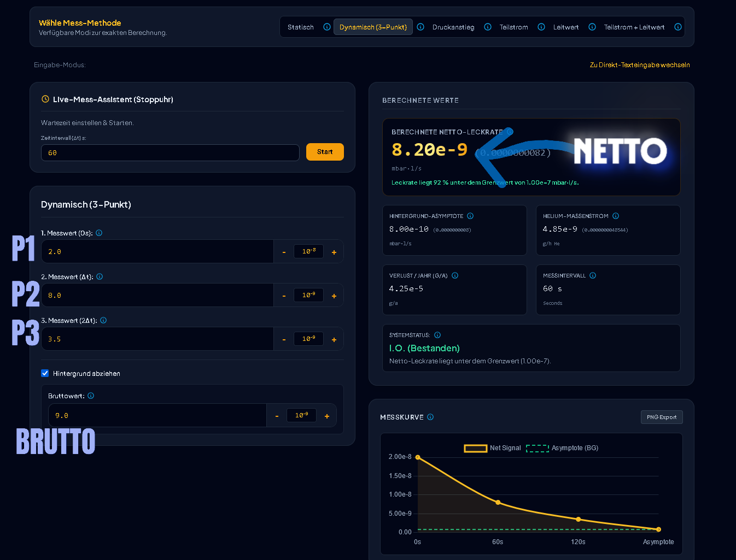736x560 pixels.
Task: Open info icon beside 3. Messwert (2Δt)
Action: (x=103, y=320)
